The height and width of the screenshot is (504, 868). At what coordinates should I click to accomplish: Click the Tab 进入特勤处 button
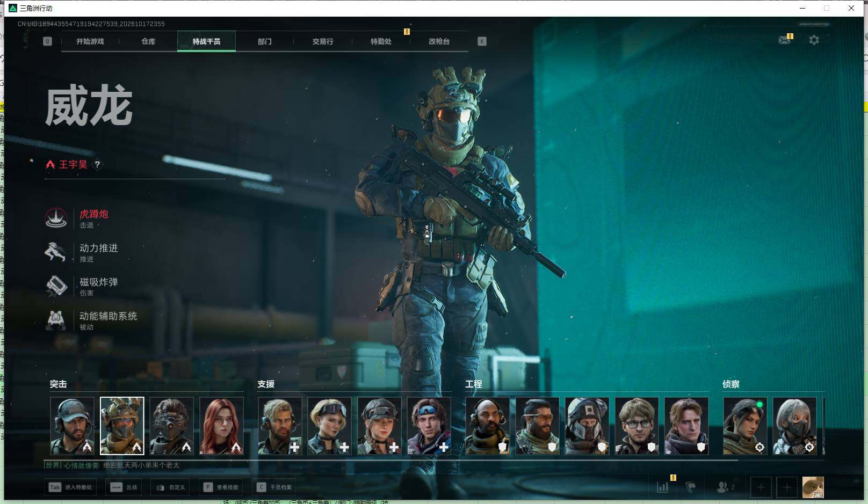tap(70, 487)
